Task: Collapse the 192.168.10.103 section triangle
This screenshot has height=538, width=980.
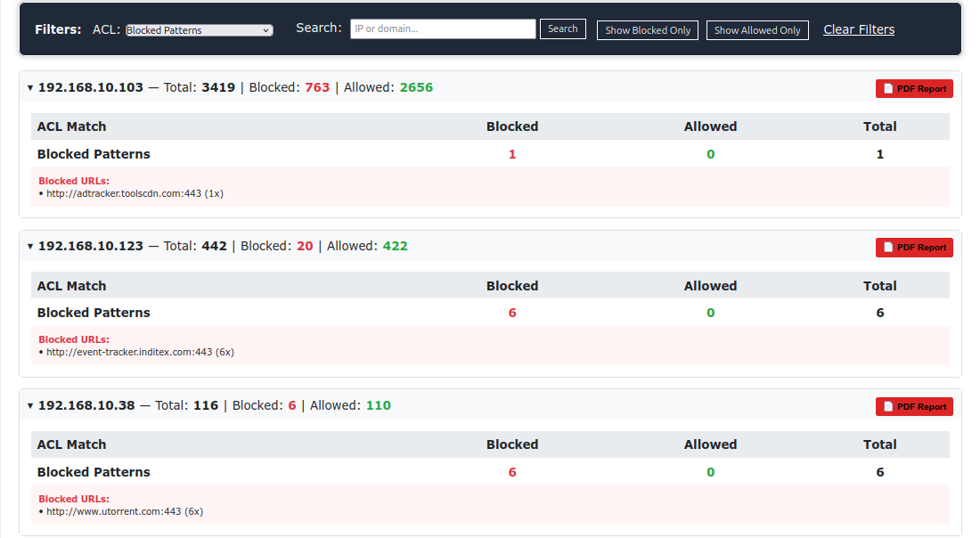Action: tap(30, 88)
